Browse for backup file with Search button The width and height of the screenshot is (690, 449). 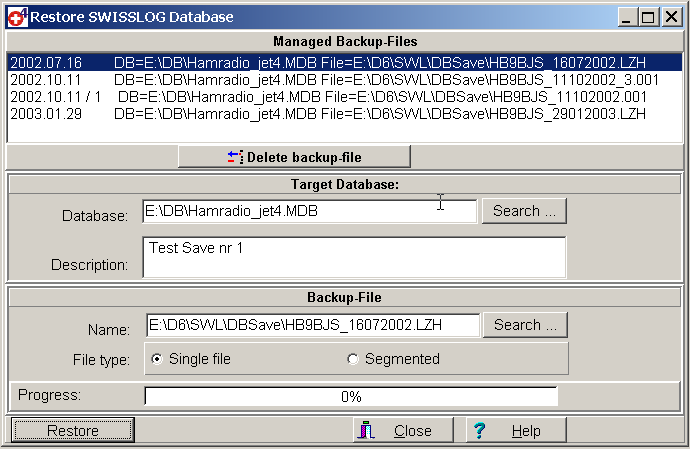pyautogui.click(x=524, y=325)
